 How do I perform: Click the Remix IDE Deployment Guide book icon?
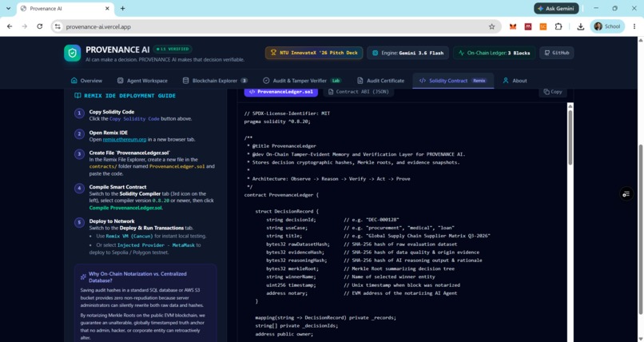78,96
